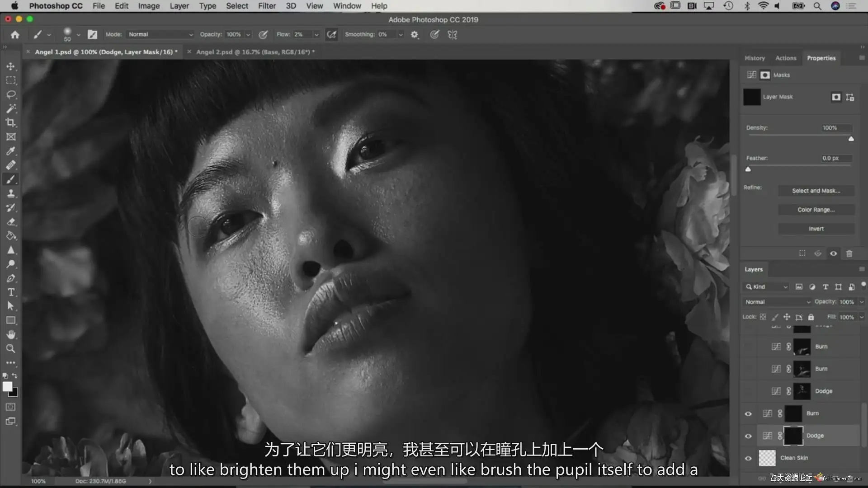This screenshot has height=488, width=868.
Task: Switch to the History tab
Action: click(755, 58)
